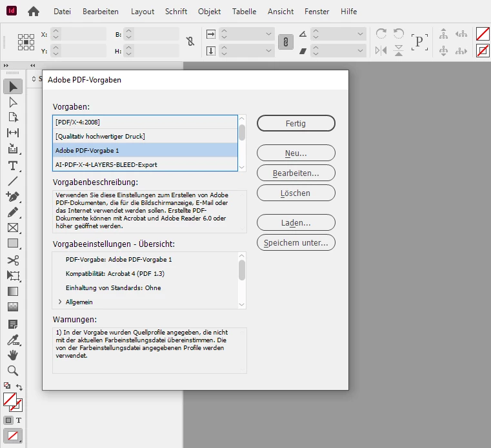Click the fill color swatch in toolbox
Image resolution: width=491 pixels, height=448 pixels.
(10, 399)
